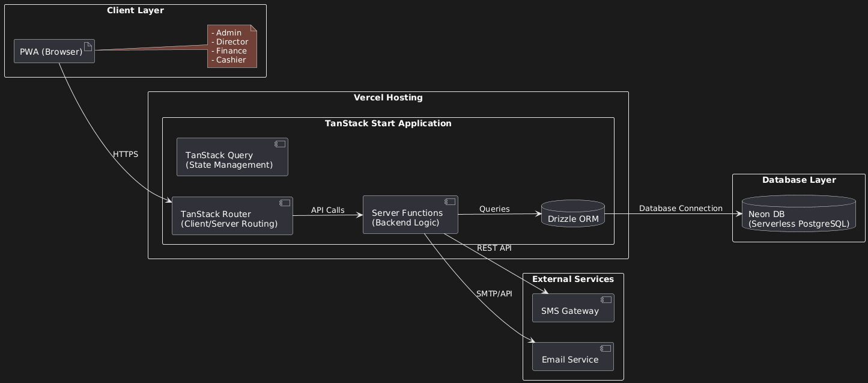
Task: Click the file icon on PWA (Browser) node
Action: click(x=88, y=47)
